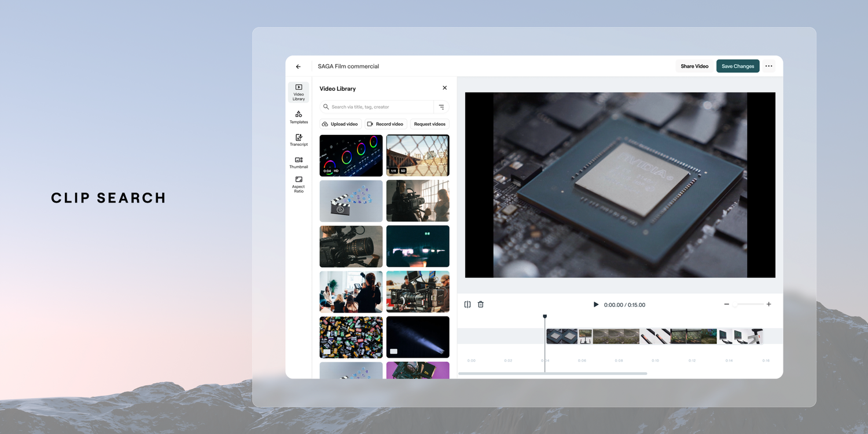Viewport: 868px width, 434px height.
Task: Click the zoom out minus icon
Action: pos(727,304)
